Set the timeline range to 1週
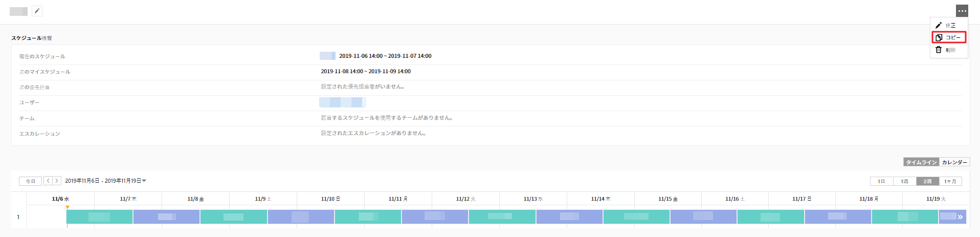 tap(904, 181)
